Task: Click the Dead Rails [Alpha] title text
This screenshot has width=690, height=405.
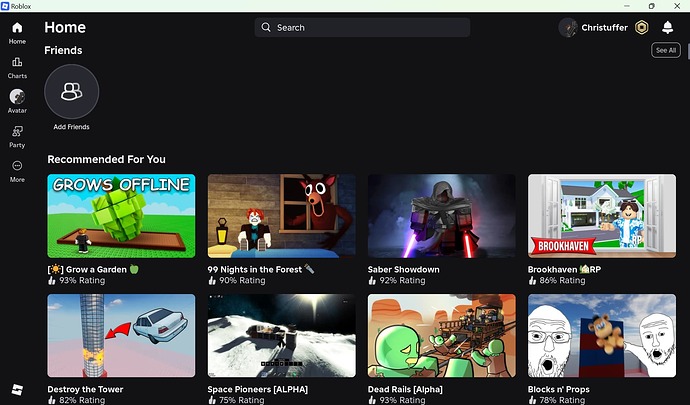Action: point(405,389)
